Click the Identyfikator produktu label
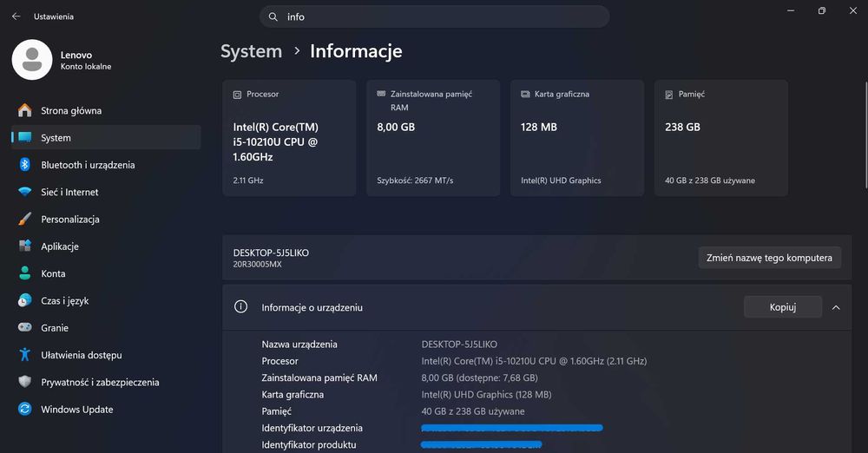This screenshot has height=453, width=868. 309,444
